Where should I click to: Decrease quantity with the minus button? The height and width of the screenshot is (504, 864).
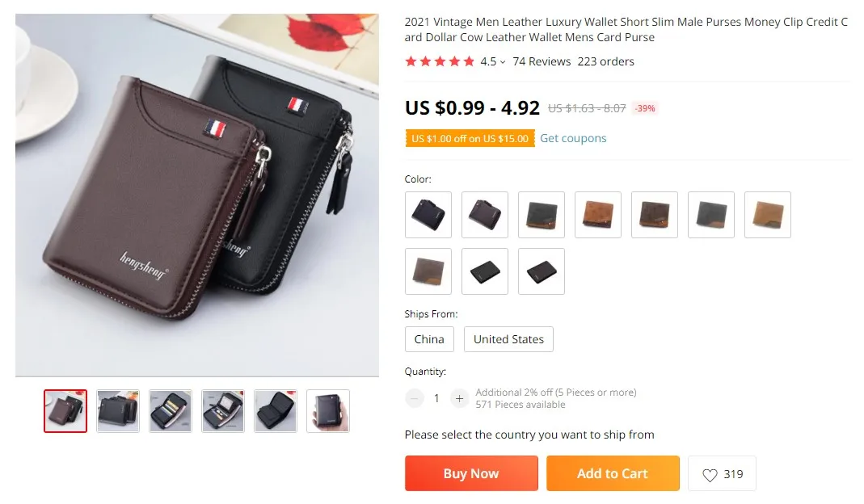[x=415, y=398]
